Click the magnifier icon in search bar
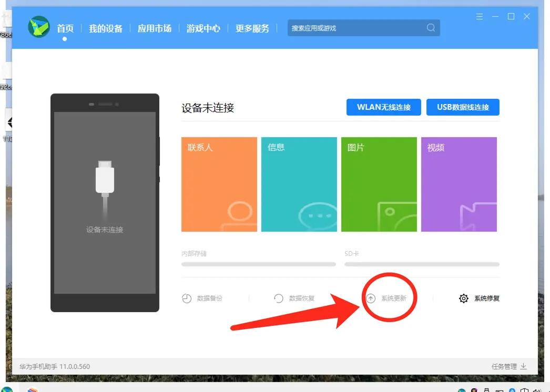 coord(431,28)
